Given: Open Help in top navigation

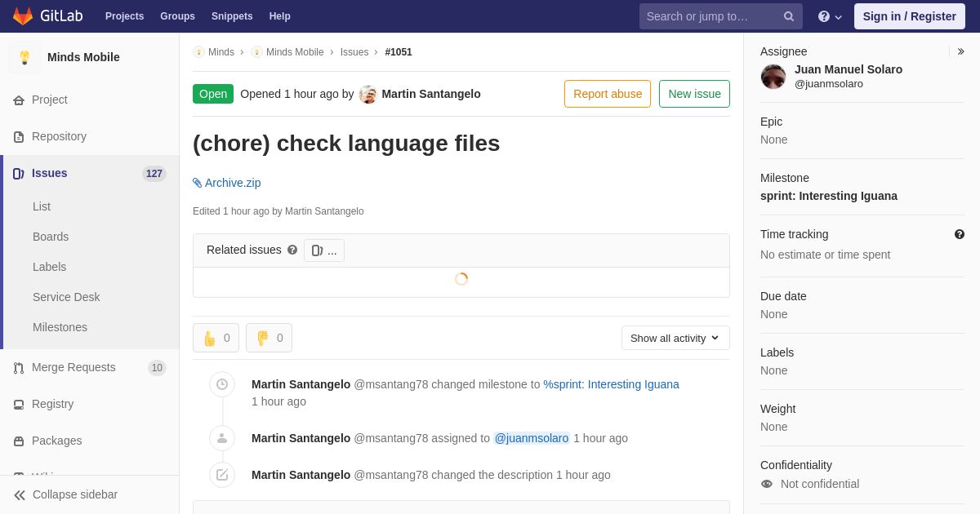Looking at the screenshot, I should pyautogui.click(x=280, y=16).
